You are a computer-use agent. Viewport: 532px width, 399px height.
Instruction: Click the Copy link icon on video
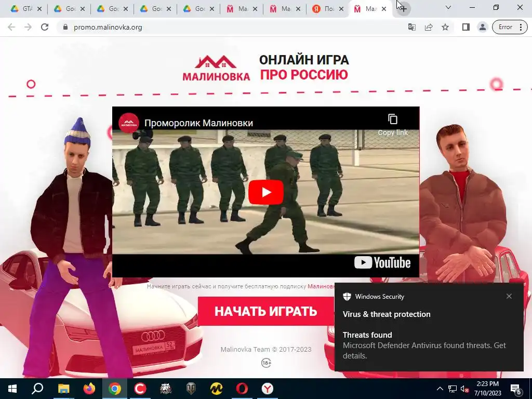(393, 119)
